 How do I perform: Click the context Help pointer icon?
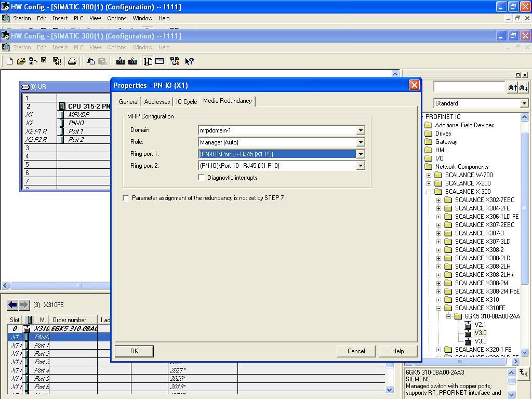coord(189,61)
